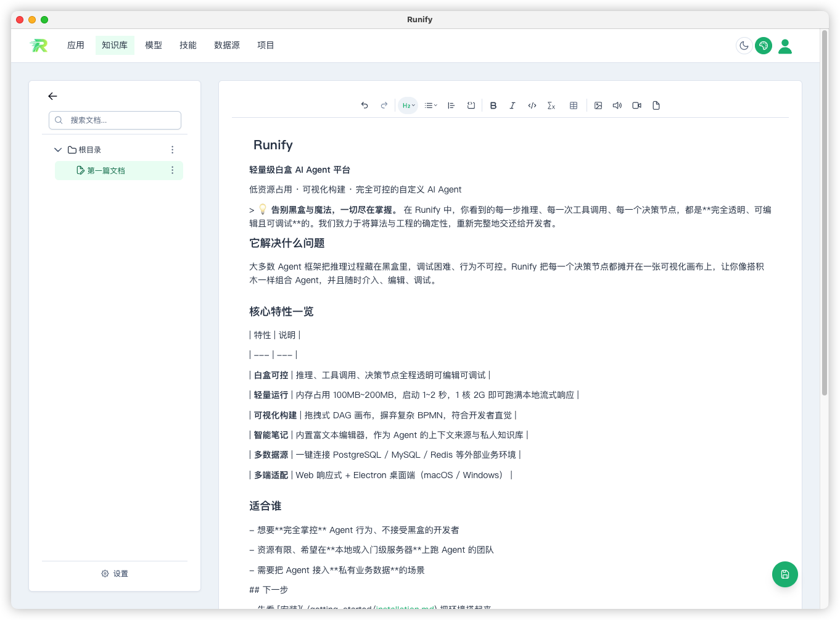Viewport: 840px width, 620px height.
Task: Click the bold text 轻量运行
Action: point(271,395)
